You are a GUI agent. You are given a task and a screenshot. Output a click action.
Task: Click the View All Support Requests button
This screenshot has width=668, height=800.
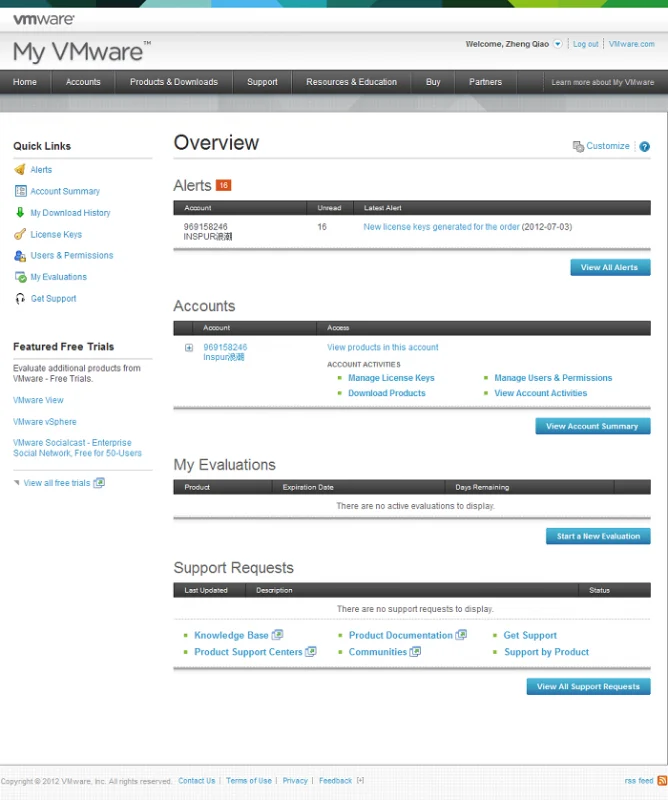click(588, 686)
